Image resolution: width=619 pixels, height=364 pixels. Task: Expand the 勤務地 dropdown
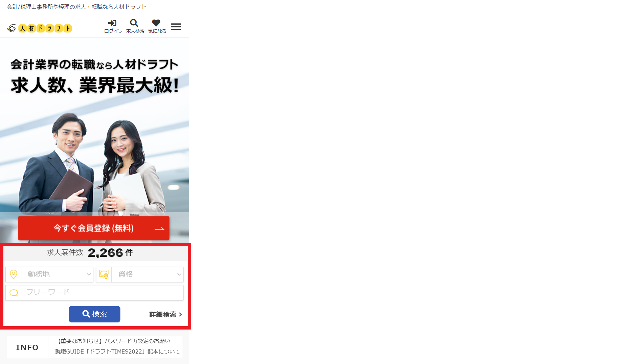coord(57,274)
